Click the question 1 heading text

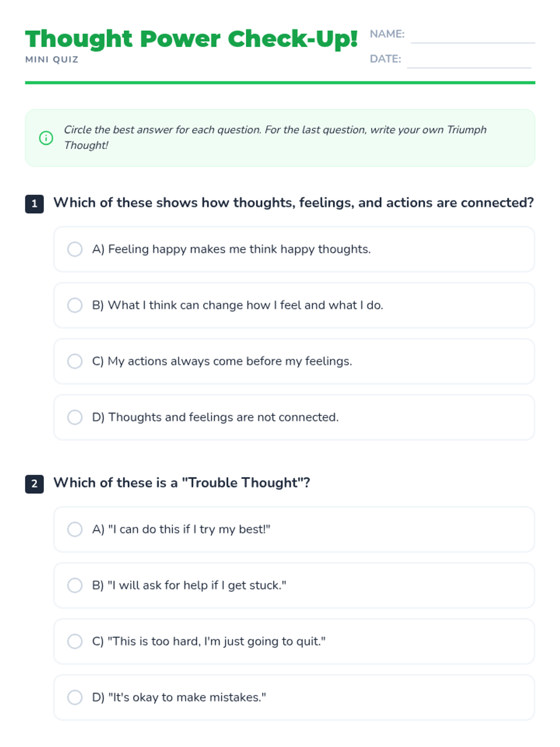click(293, 203)
